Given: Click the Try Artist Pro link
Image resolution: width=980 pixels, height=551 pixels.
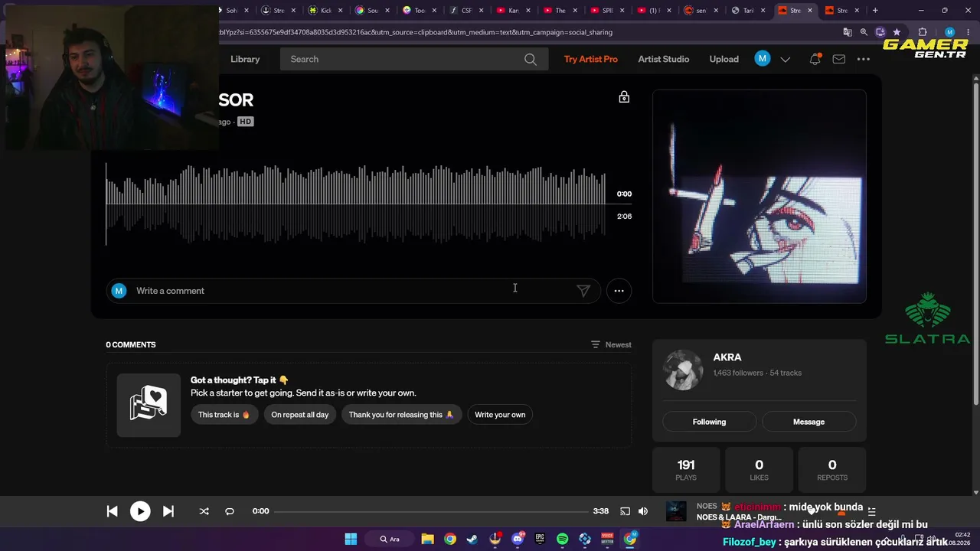Looking at the screenshot, I should tap(591, 59).
